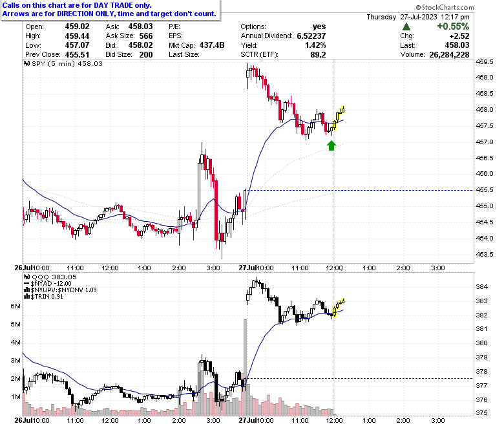Click the line icon beside $NYAD legend

pos(27,284)
